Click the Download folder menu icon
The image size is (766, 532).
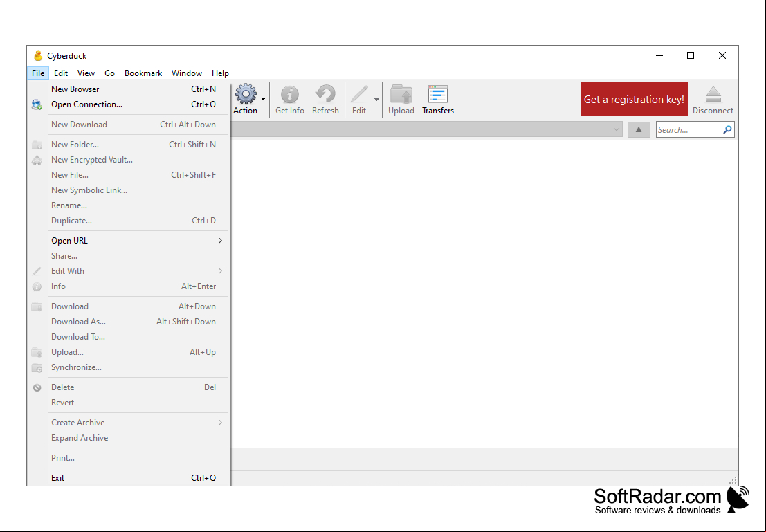(37, 306)
